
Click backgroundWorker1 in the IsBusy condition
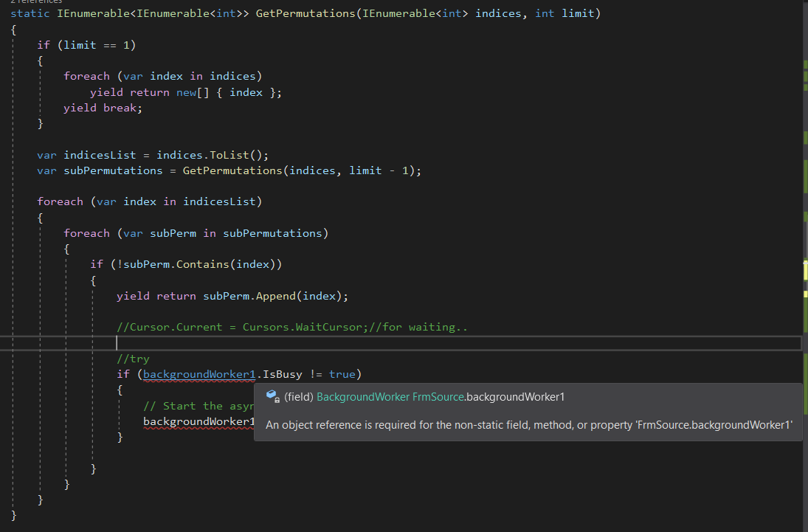tap(199, 374)
